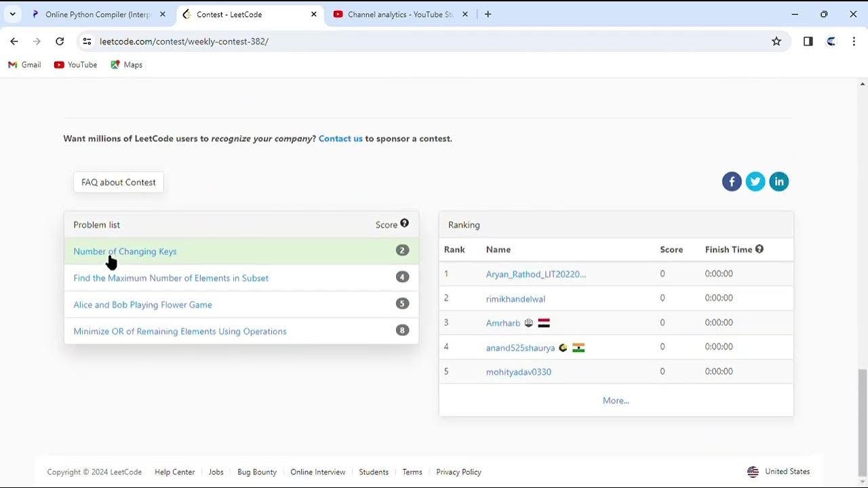Reload the LeetCode contest page

(60, 41)
